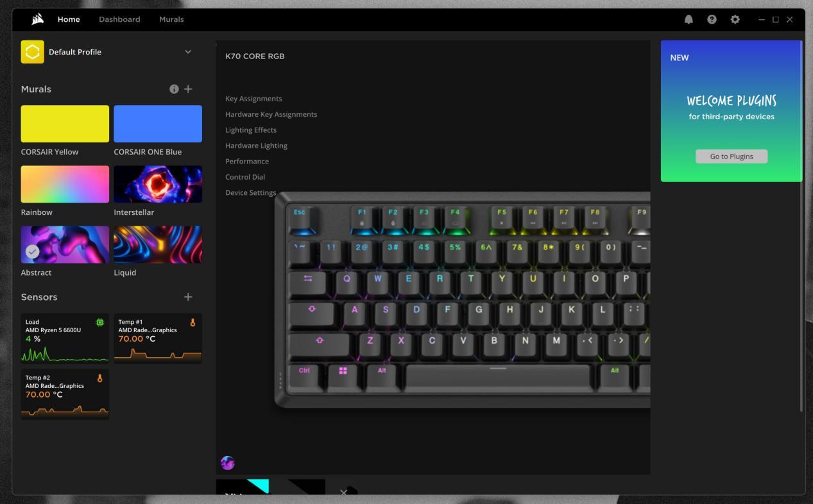This screenshot has height=504, width=813.
Task: Switch to the Dashboard tab
Action: click(x=119, y=19)
